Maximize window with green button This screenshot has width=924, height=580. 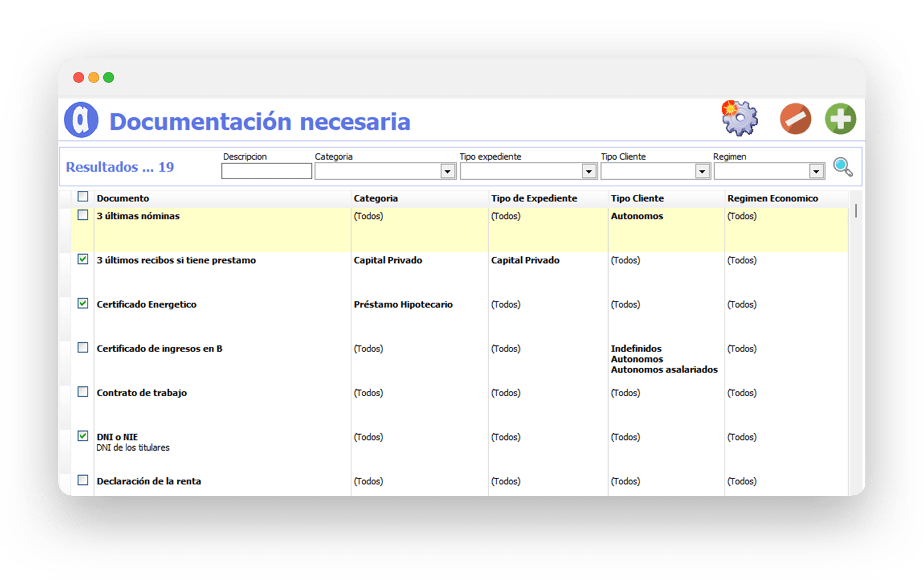[108, 77]
